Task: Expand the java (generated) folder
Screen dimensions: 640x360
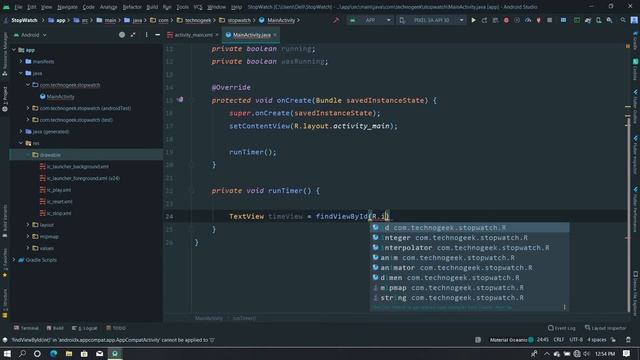Action: click(21, 131)
